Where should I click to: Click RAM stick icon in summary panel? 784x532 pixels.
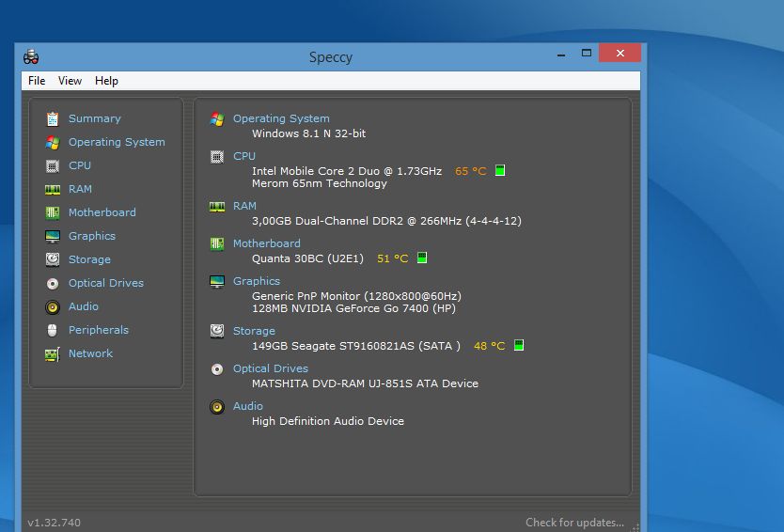(x=217, y=207)
